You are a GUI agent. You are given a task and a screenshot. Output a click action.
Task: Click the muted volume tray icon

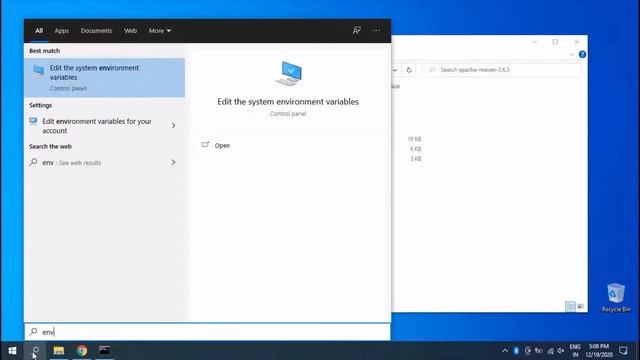pos(561,351)
